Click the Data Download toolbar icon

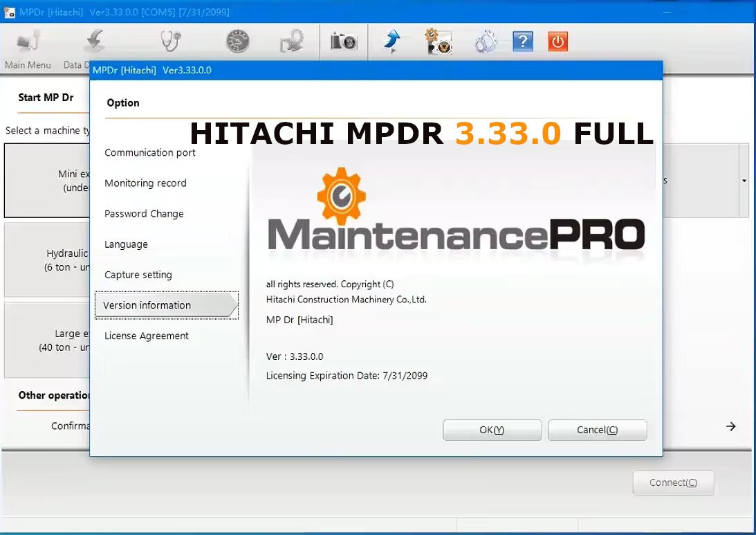(x=95, y=42)
